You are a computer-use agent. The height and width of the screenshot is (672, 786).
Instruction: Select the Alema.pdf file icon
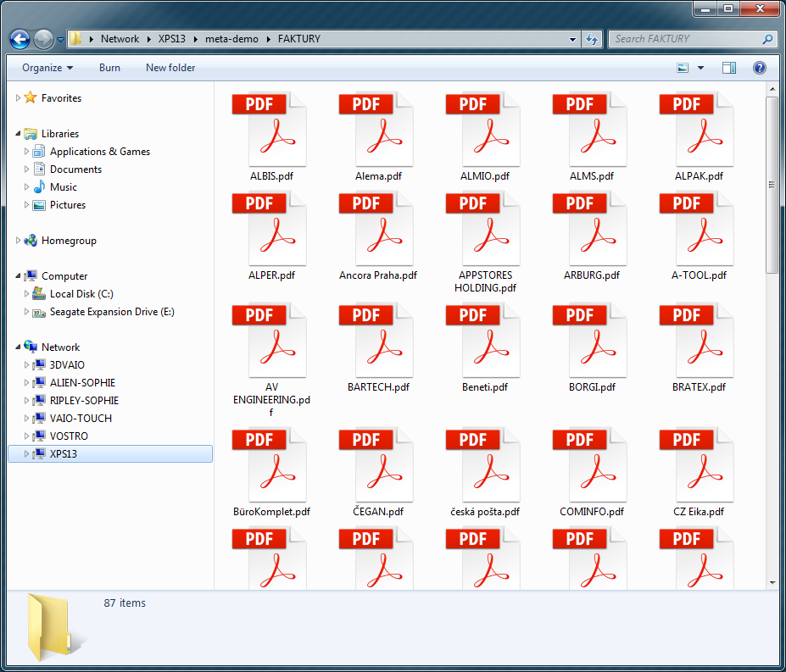click(376, 130)
